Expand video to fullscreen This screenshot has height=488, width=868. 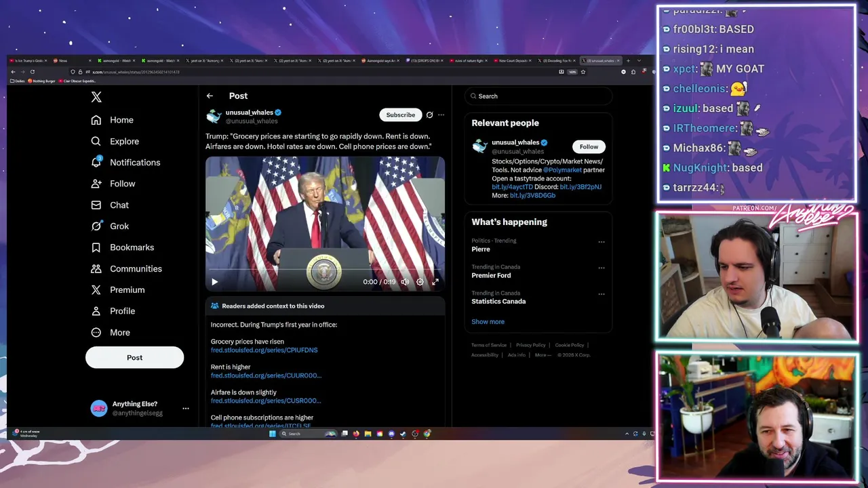435,282
